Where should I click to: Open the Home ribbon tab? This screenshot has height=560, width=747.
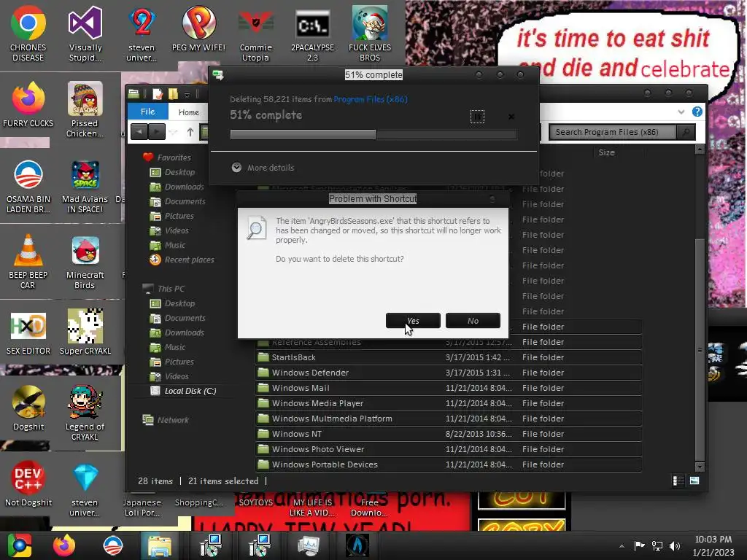[x=189, y=112]
